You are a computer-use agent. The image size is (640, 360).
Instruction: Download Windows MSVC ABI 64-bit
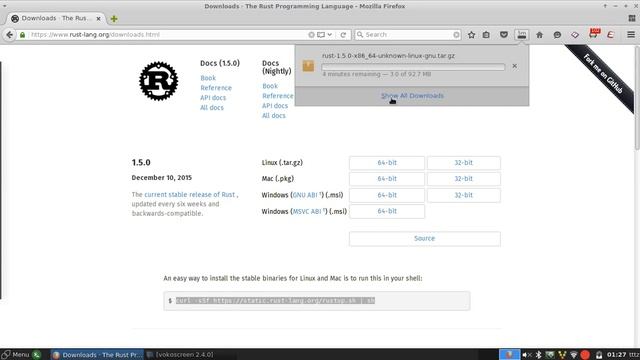pyautogui.click(x=387, y=211)
